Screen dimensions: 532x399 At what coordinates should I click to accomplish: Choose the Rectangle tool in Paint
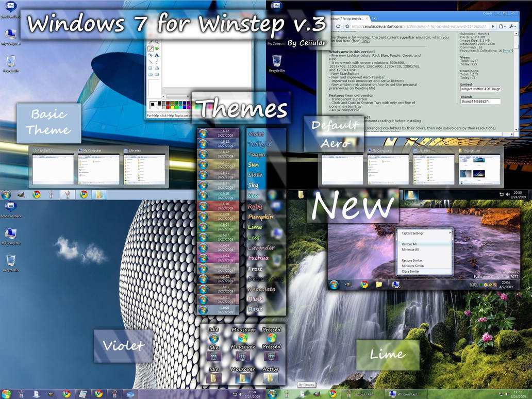pyautogui.click(x=151, y=68)
